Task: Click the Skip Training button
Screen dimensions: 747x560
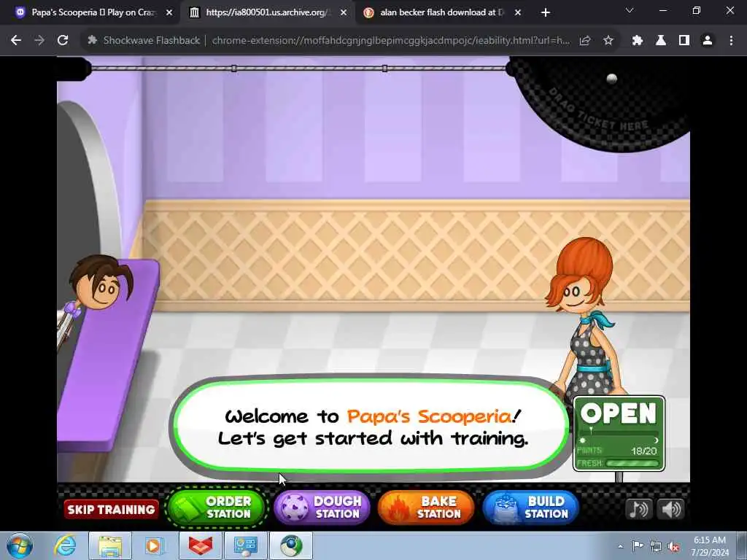Action: 111,509
